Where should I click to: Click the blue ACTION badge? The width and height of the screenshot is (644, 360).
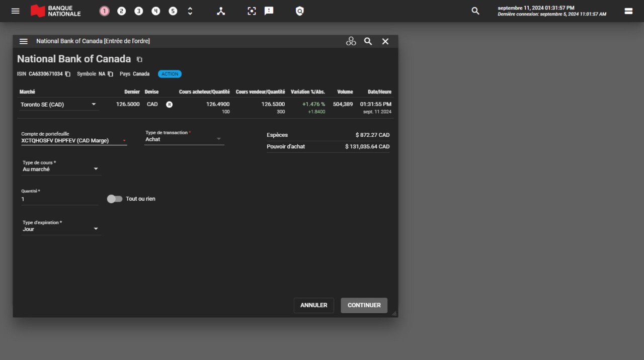pos(170,74)
